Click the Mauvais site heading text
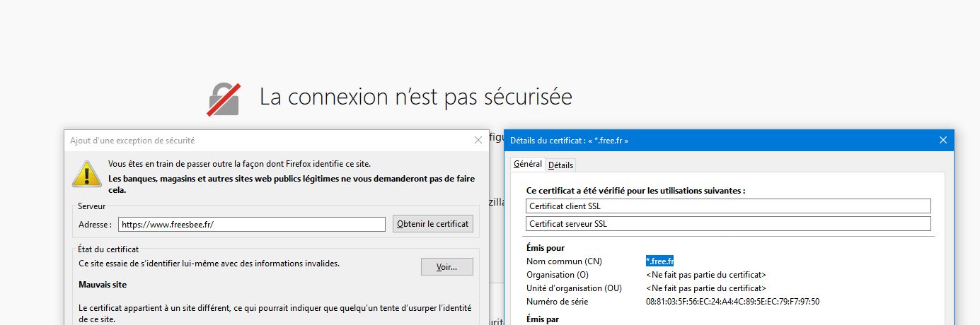 point(103,285)
